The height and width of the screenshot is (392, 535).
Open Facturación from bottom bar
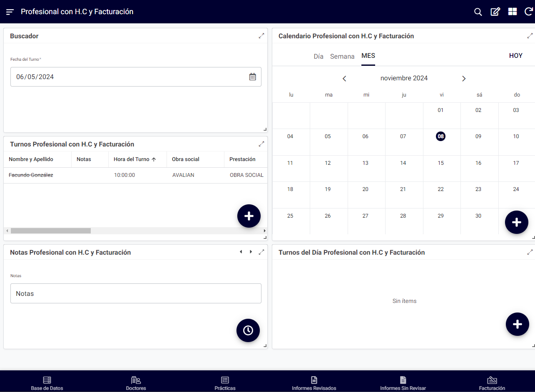(x=492, y=383)
